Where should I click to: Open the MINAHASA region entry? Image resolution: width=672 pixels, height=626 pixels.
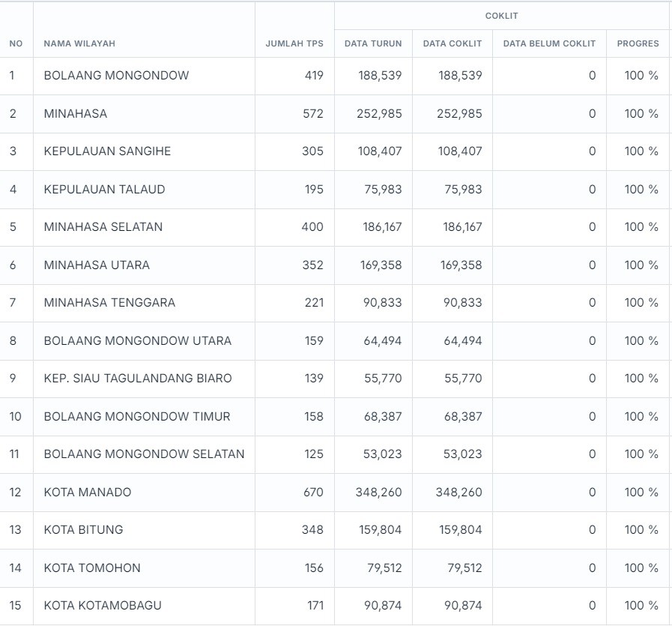76,114
